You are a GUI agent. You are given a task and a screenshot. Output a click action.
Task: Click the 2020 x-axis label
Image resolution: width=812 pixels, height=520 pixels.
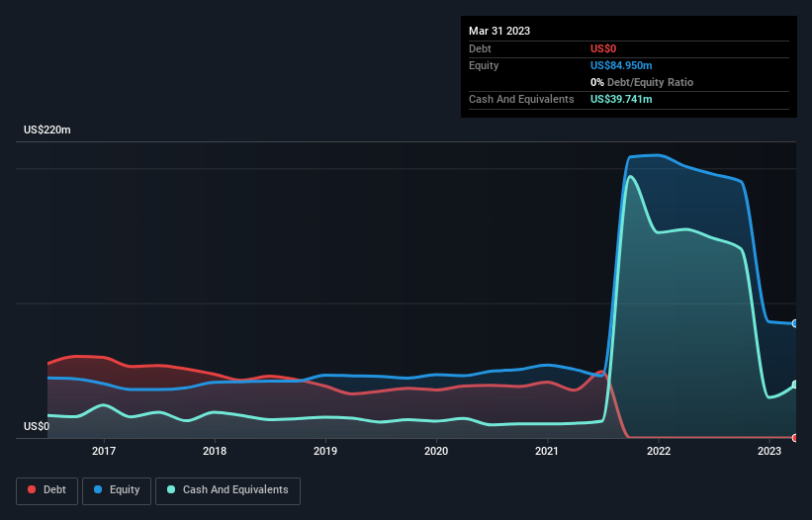pyautogui.click(x=436, y=451)
